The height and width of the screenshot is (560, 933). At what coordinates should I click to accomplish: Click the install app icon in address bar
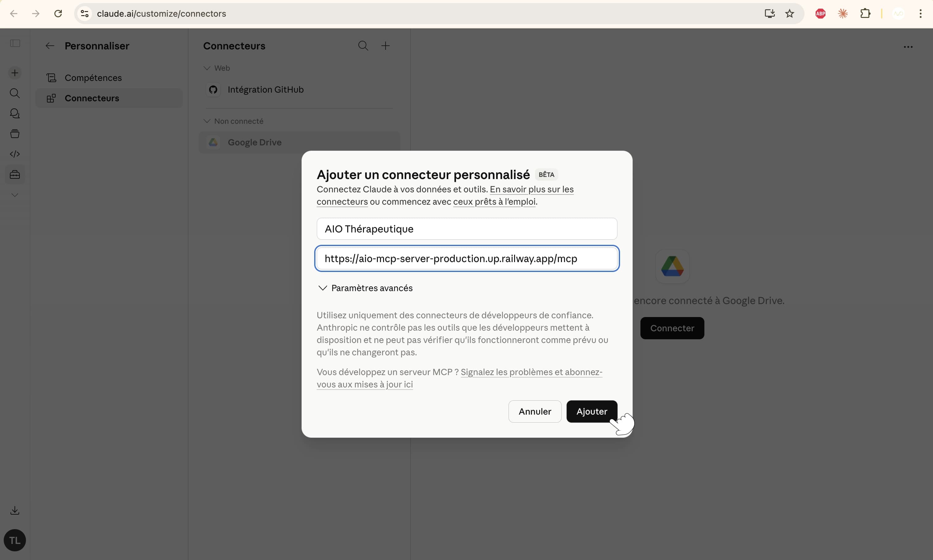coord(770,14)
